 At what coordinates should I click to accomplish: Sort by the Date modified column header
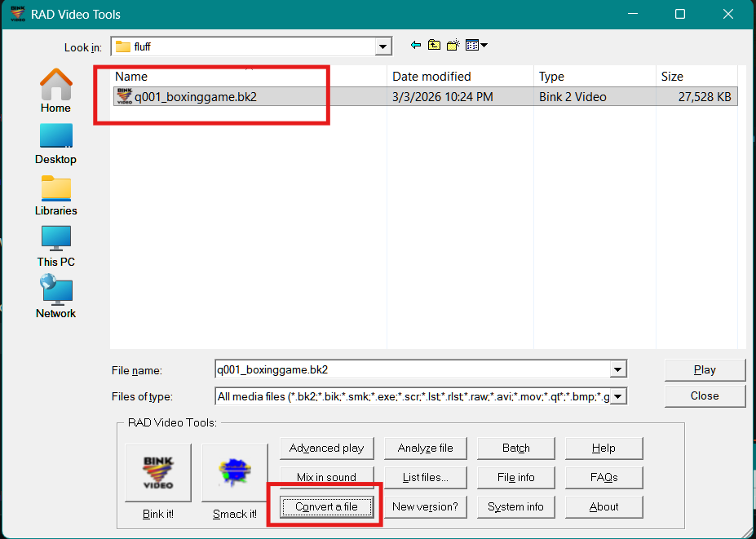461,76
